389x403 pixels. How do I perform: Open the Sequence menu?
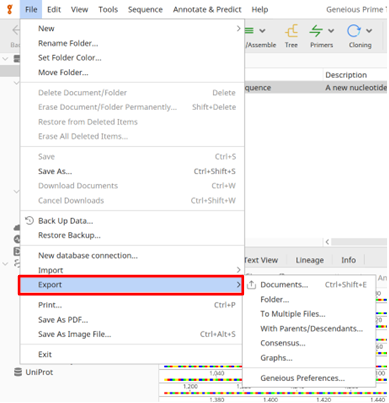pos(145,9)
